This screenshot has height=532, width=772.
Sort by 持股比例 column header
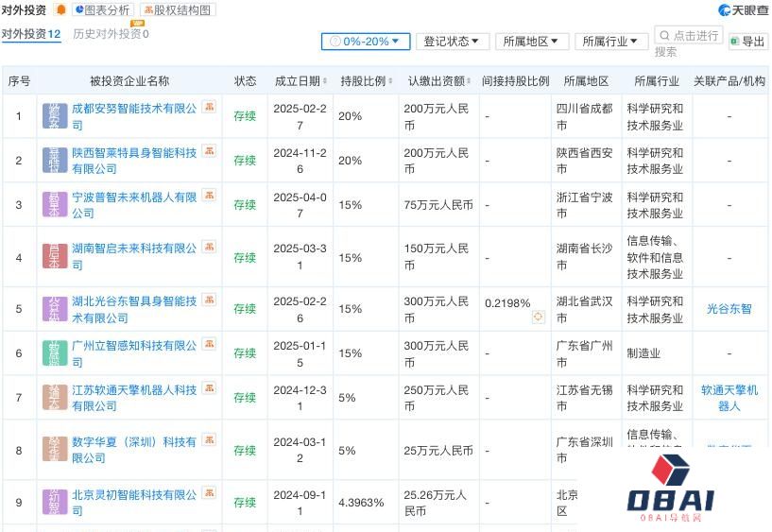[x=367, y=81]
